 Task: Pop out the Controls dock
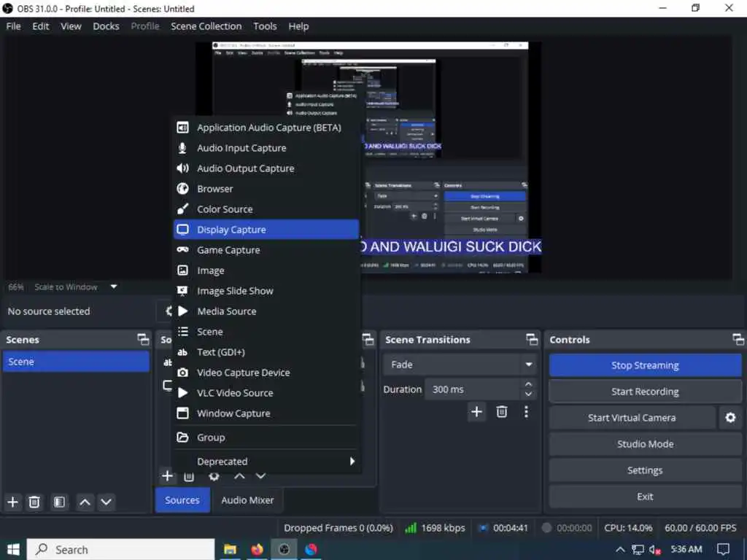(738, 340)
